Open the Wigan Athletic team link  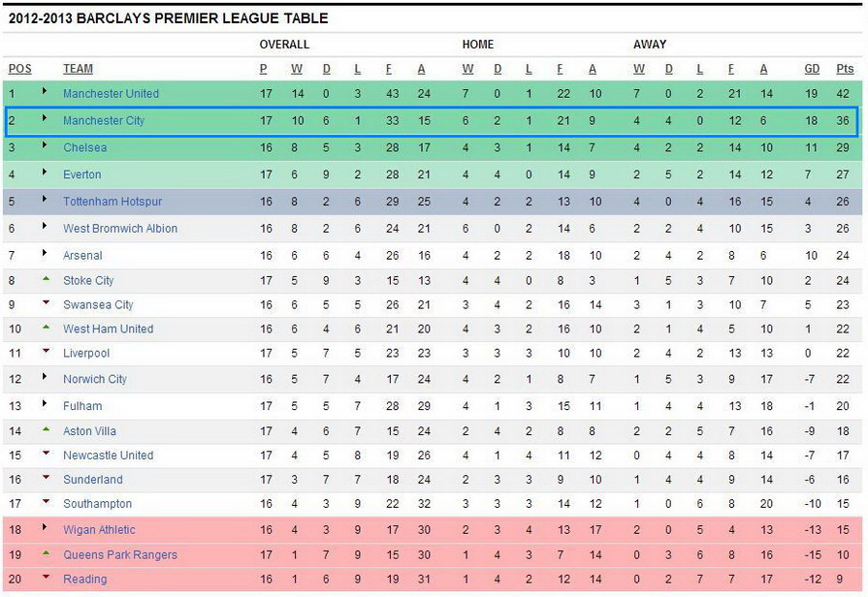click(99, 529)
